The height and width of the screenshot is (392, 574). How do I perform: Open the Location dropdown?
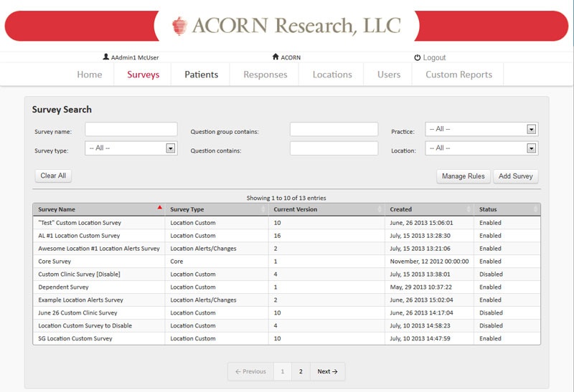(481, 148)
